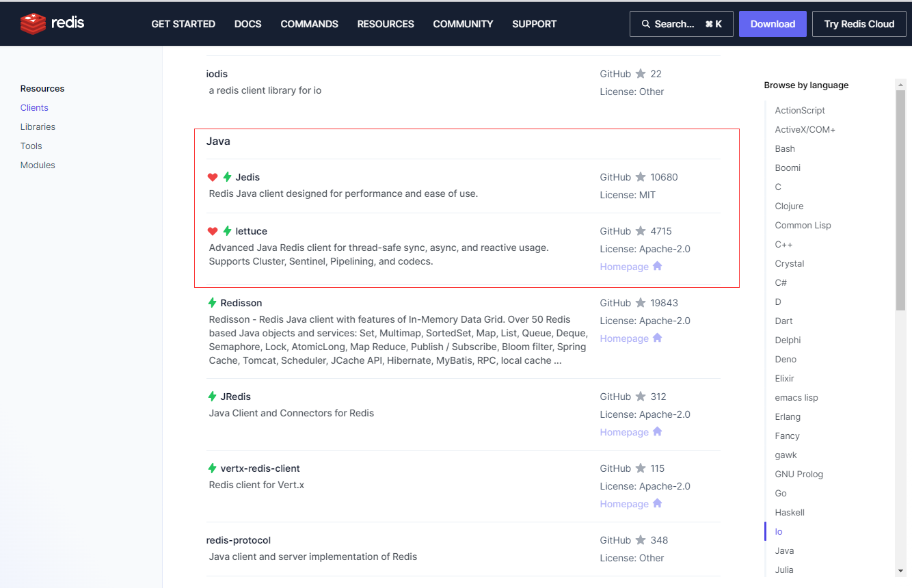Open the Redisson client link
The height and width of the screenshot is (588, 912).
pos(241,303)
